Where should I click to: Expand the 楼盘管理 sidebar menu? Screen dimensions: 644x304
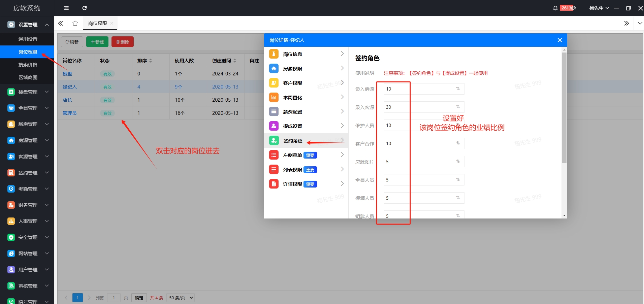[x=28, y=92]
